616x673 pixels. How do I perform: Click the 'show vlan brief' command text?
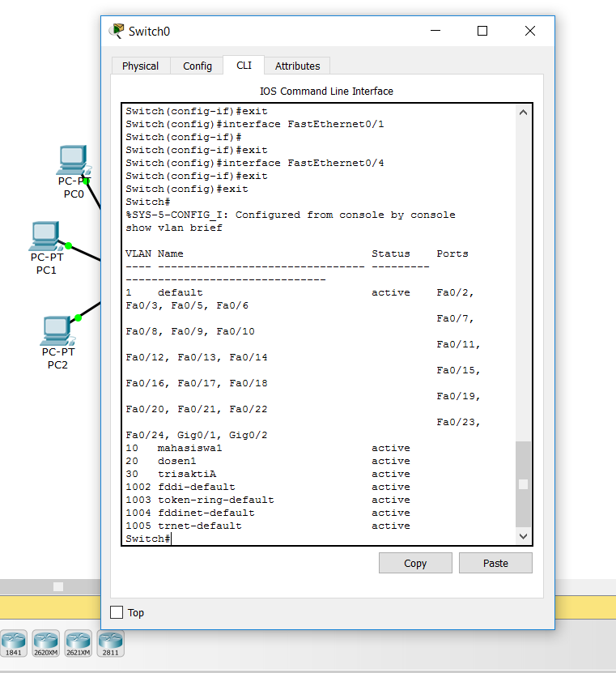(x=174, y=228)
